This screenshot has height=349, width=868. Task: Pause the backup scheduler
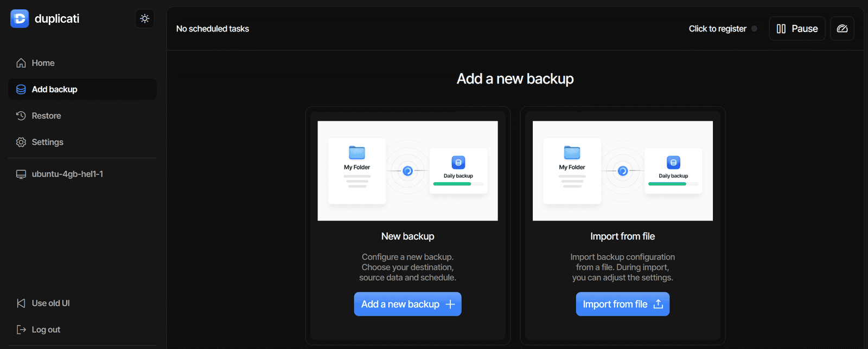797,29
